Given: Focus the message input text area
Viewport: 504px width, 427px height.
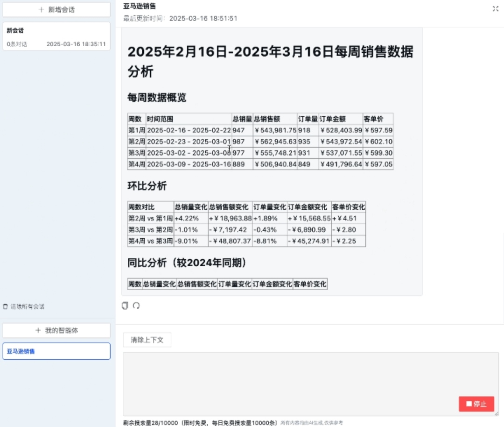Looking at the screenshot, I should [311, 384].
